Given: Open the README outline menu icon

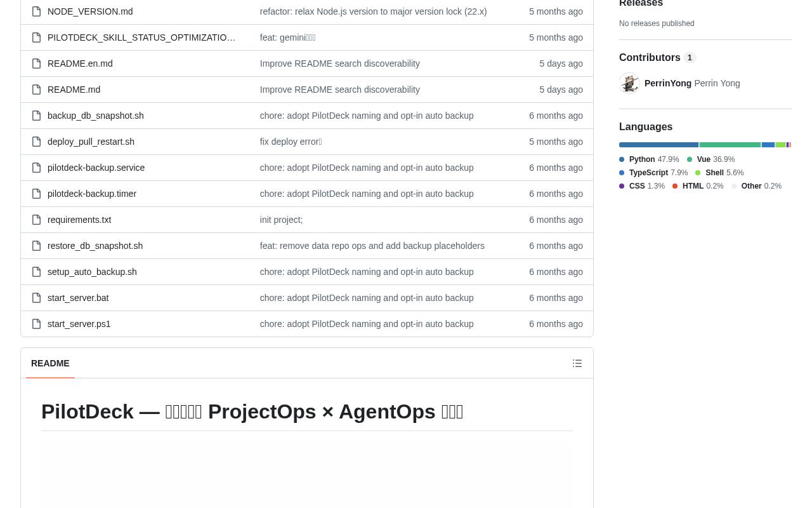Looking at the screenshot, I should click(x=577, y=363).
